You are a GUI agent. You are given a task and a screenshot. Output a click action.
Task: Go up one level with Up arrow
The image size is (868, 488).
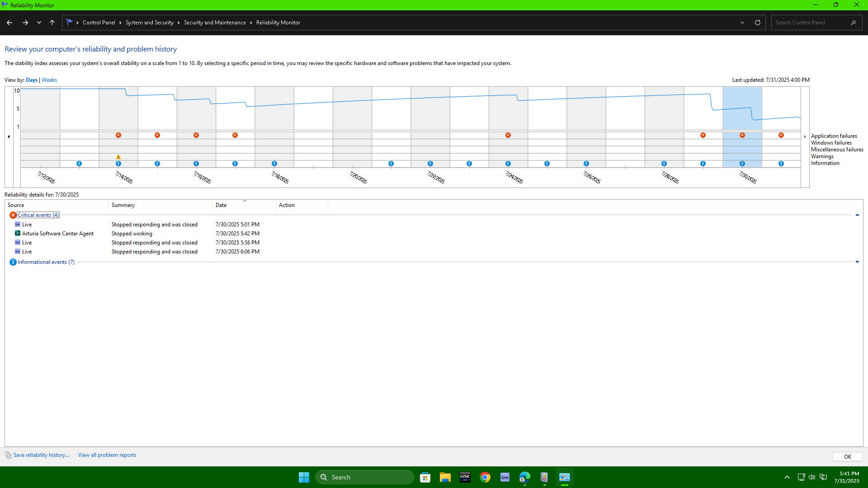pyautogui.click(x=52, y=23)
